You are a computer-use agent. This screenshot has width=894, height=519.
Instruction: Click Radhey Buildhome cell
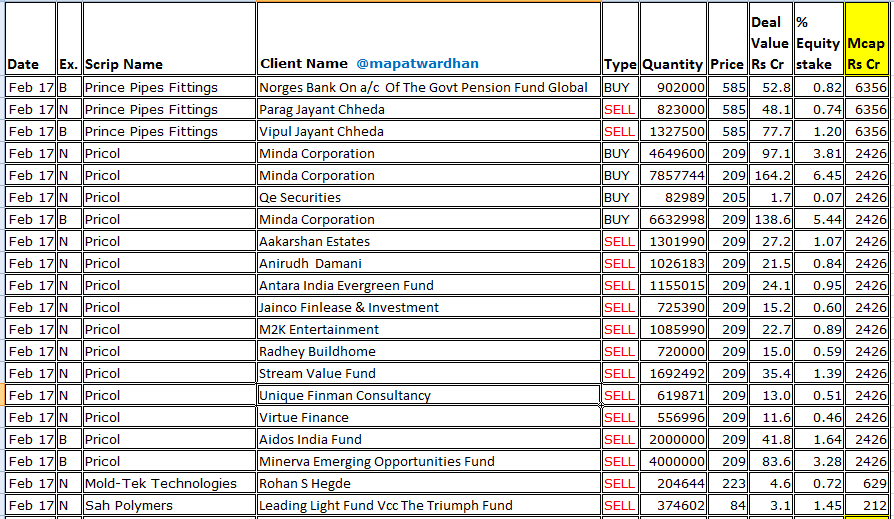point(429,351)
